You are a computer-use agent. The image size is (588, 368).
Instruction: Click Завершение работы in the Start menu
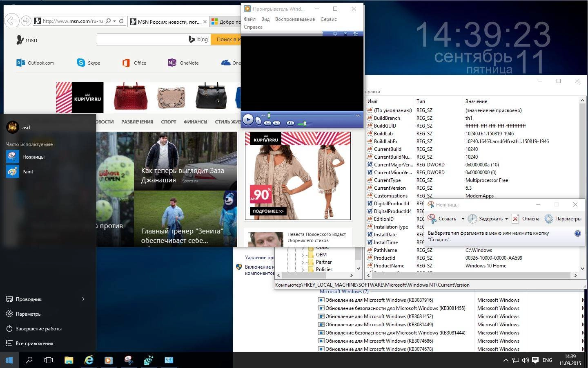point(48,328)
